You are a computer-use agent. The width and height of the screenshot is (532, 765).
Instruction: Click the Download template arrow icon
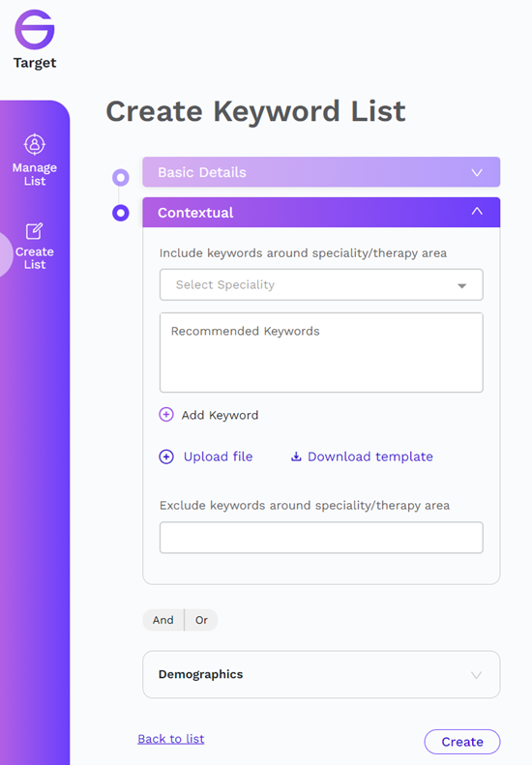pos(296,456)
